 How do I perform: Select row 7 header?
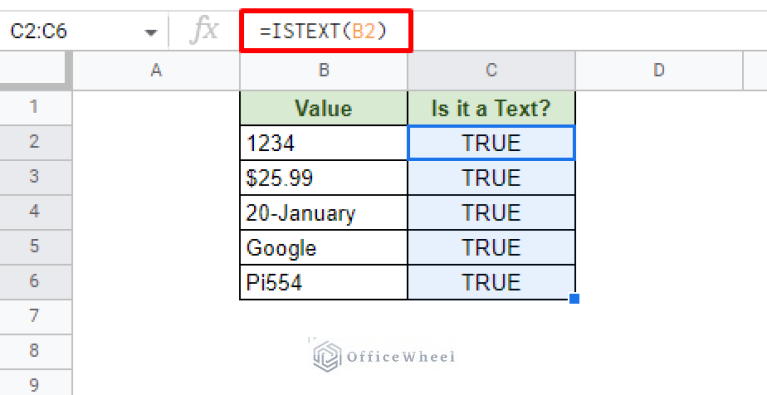[x=34, y=316]
